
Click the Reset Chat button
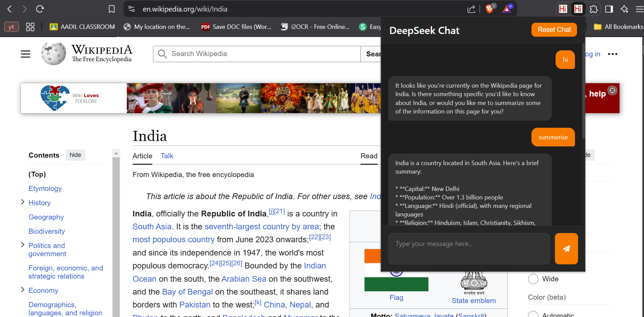554,30
